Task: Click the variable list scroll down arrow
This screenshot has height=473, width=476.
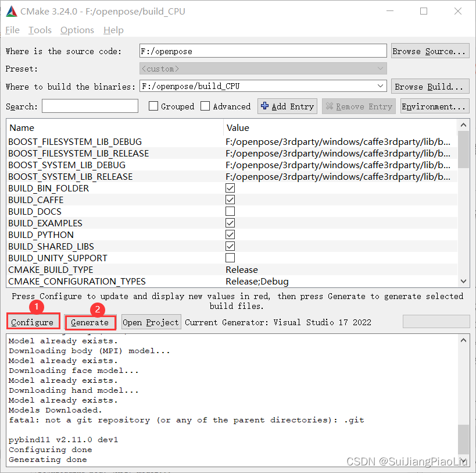Action: (x=463, y=282)
